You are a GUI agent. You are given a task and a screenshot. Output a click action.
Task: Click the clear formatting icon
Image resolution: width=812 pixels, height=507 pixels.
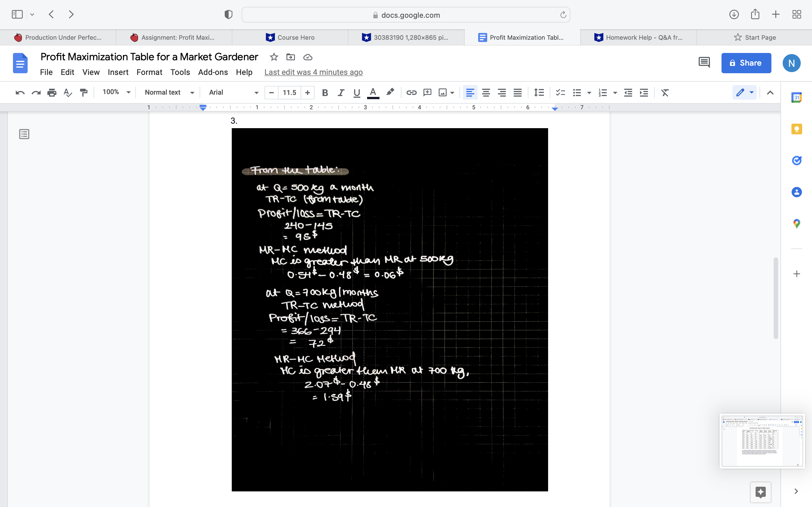tap(665, 93)
